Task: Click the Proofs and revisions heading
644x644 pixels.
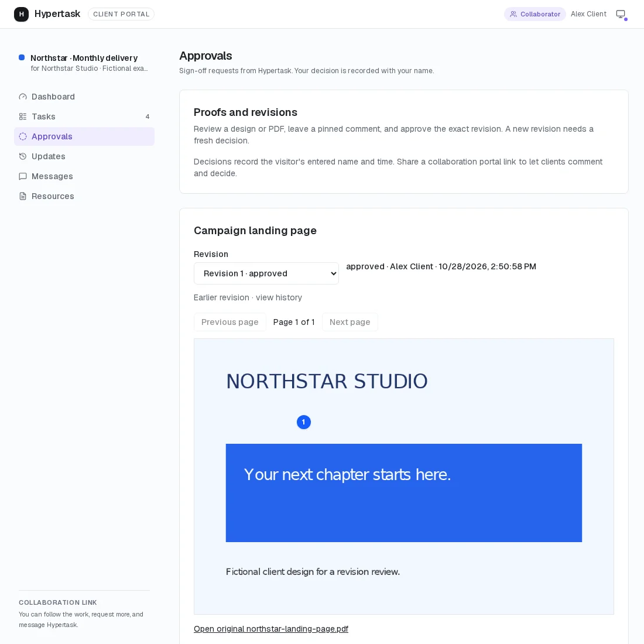Action: [x=245, y=112]
